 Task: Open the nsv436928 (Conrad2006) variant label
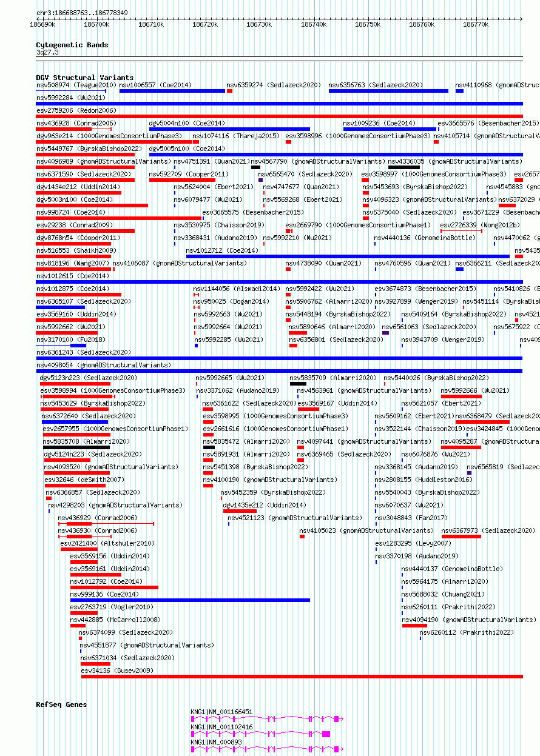tap(76, 123)
